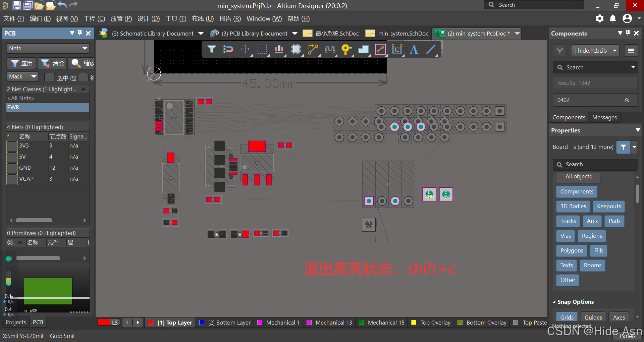Screen dimensions: 644x342
Task: Select the Place text string tool
Action: coord(414,49)
